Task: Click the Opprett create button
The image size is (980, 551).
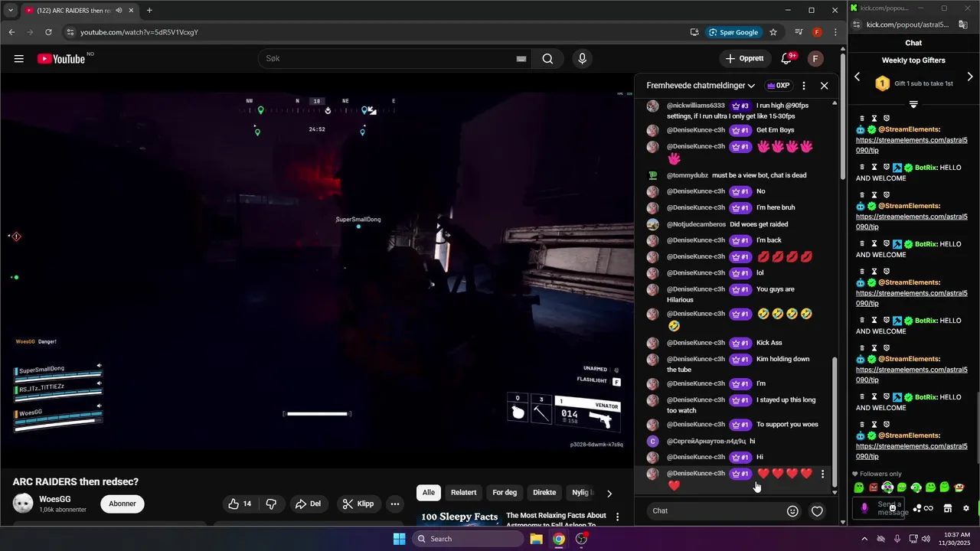Action: click(x=744, y=59)
